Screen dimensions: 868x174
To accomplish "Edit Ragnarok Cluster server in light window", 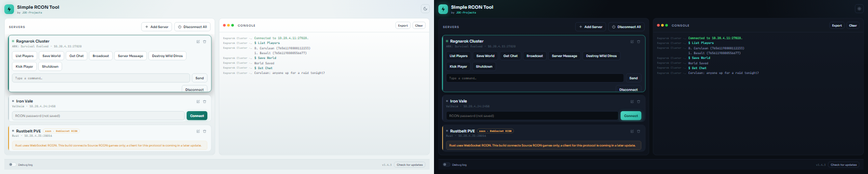I will pos(198,42).
